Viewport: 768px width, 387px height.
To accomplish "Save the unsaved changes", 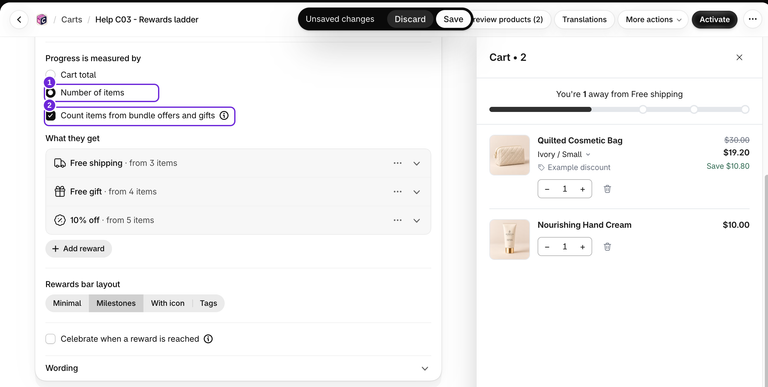I will click(x=453, y=19).
